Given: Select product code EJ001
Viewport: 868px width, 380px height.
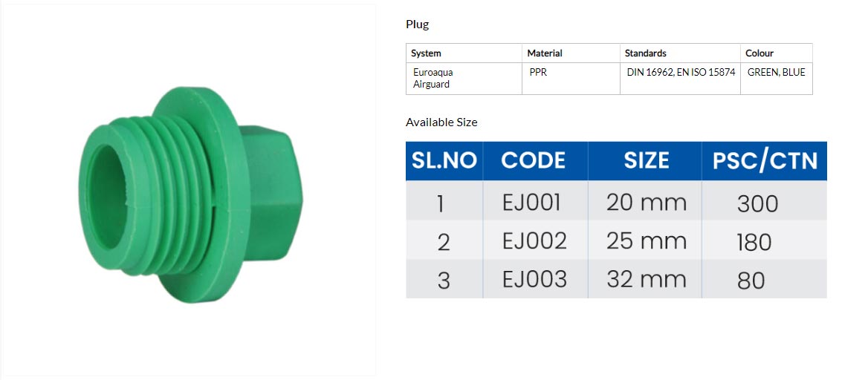Looking at the screenshot, I should [531, 203].
